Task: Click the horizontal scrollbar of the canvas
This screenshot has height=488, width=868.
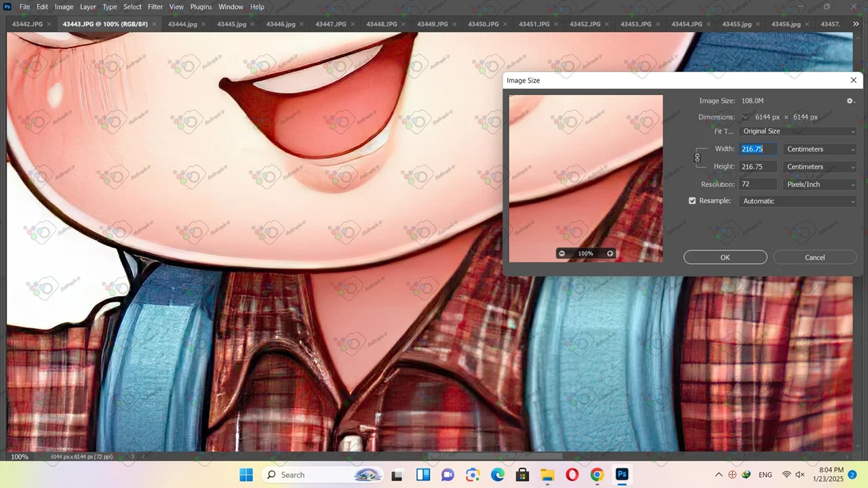Action: click(495, 457)
